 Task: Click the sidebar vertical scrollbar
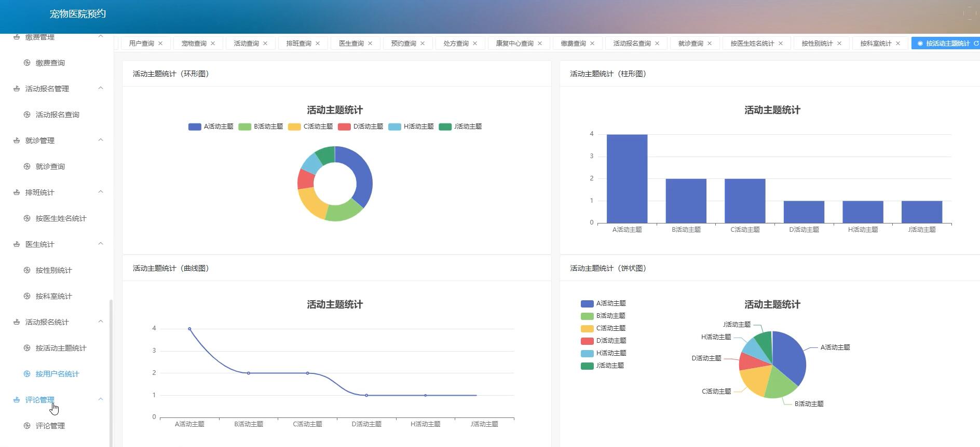[111, 373]
